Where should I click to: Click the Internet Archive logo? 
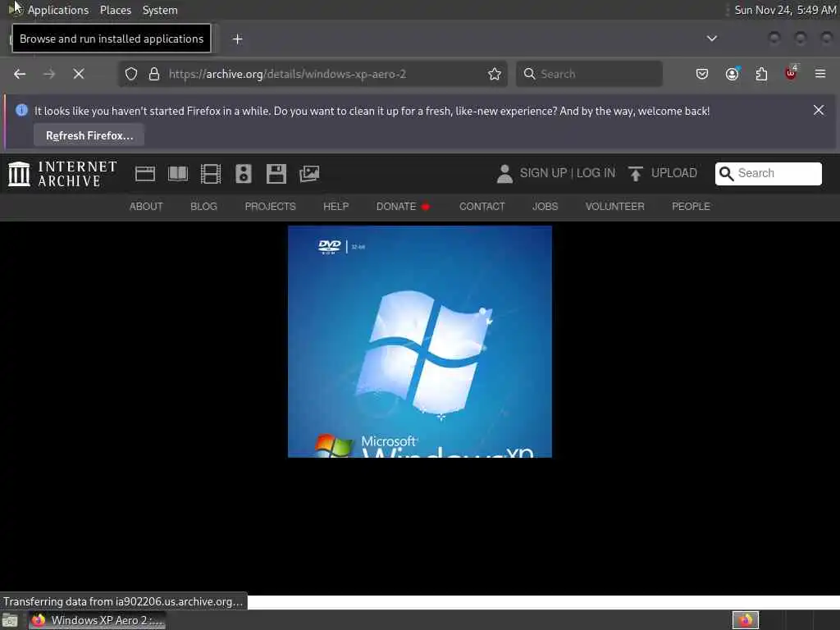click(x=62, y=174)
